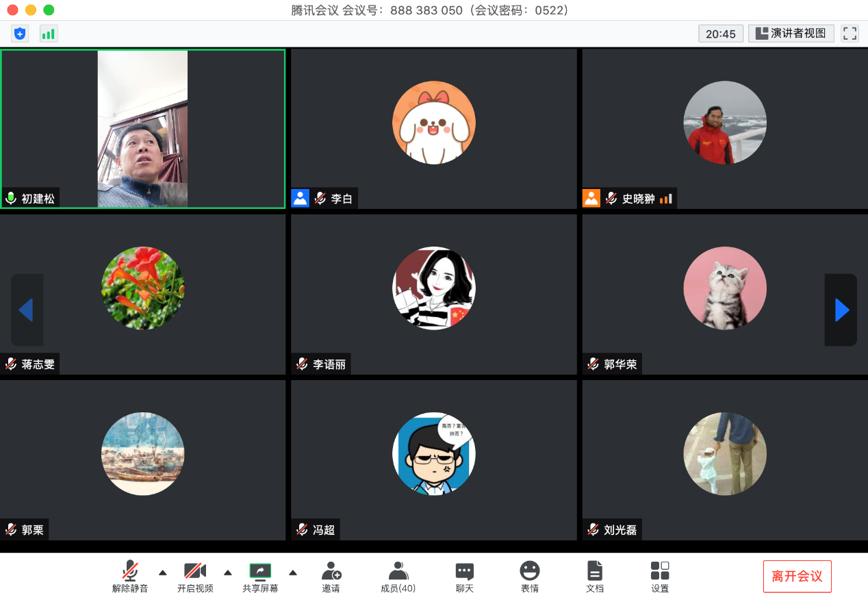Viewport: 868px width, 600px height.
Task: Open the 表情 emoji reactions
Action: (529, 577)
